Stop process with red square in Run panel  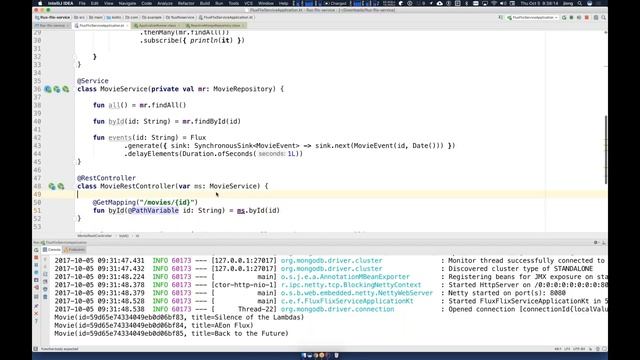[x=36, y=258]
